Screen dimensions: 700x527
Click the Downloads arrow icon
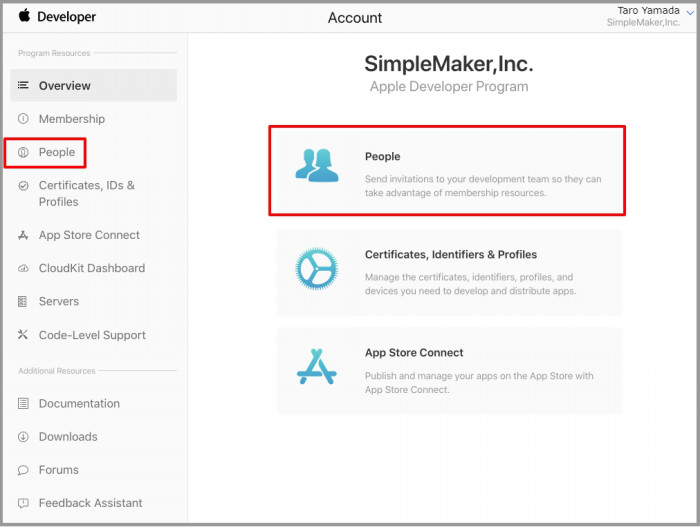[23, 437]
